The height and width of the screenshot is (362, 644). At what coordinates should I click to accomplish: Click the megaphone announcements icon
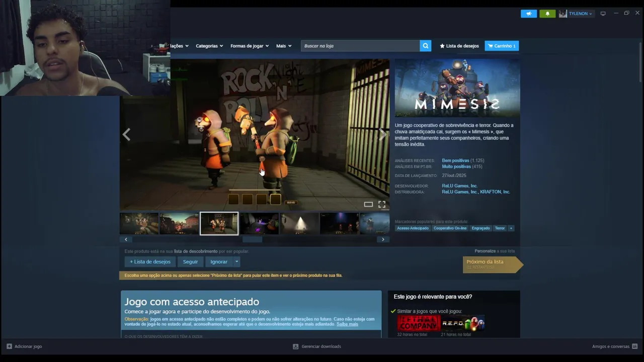(x=528, y=14)
